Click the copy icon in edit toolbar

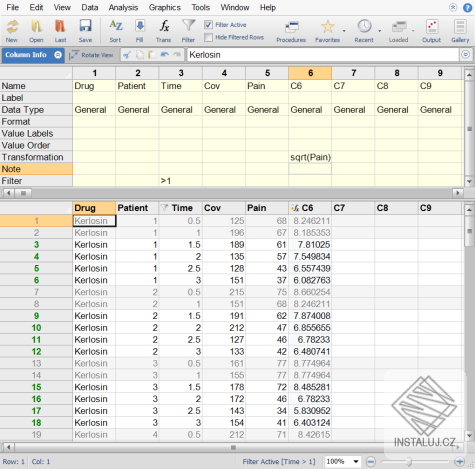click(140, 55)
